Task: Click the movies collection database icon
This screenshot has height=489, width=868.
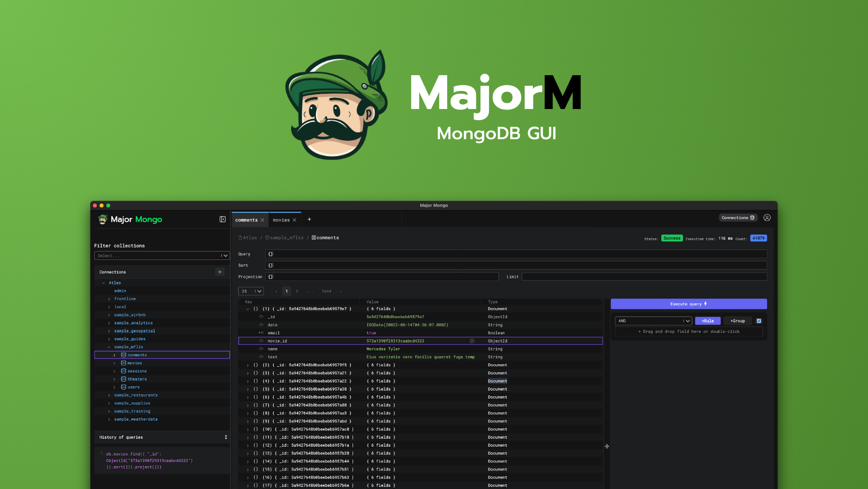Action: [124, 363]
